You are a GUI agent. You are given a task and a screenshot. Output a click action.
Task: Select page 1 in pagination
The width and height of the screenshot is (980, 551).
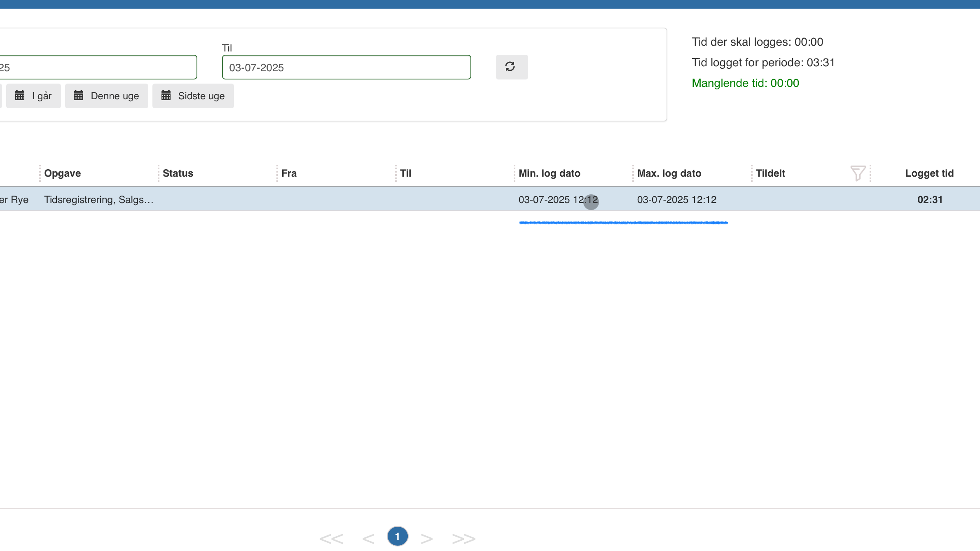click(397, 536)
